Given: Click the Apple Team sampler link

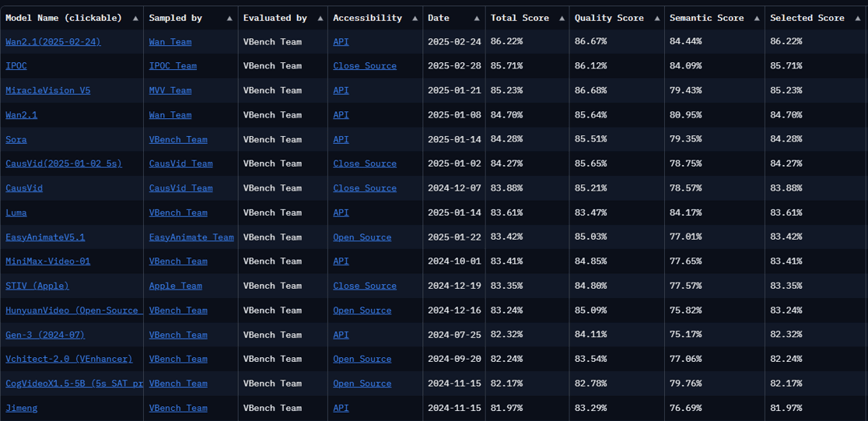Looking at the screenshot, I should tap(176, 286).
